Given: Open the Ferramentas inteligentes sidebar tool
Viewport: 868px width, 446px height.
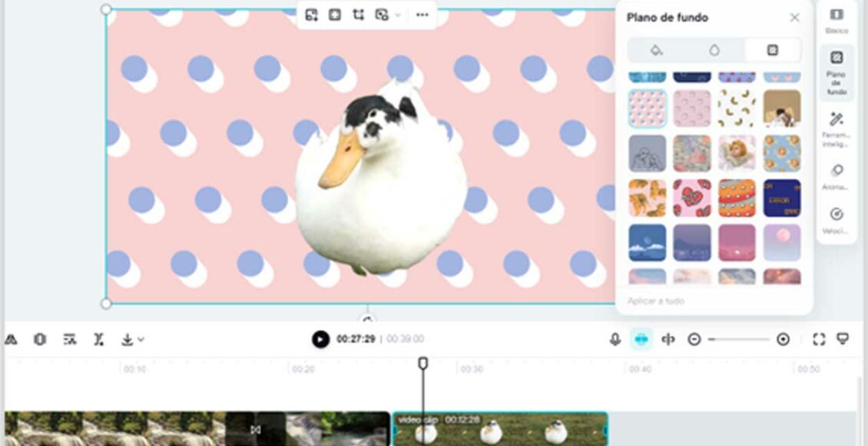Looking at the screenshot, I should [837, 127].
